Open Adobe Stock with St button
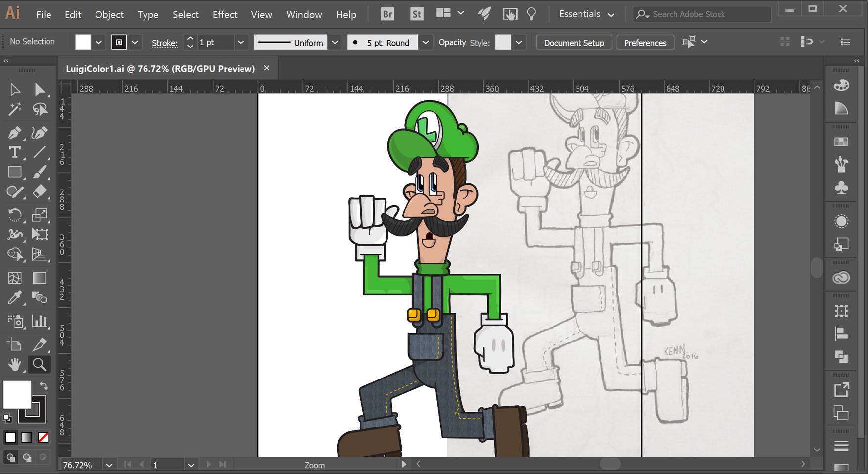868x474 pixels. (417, 14)
